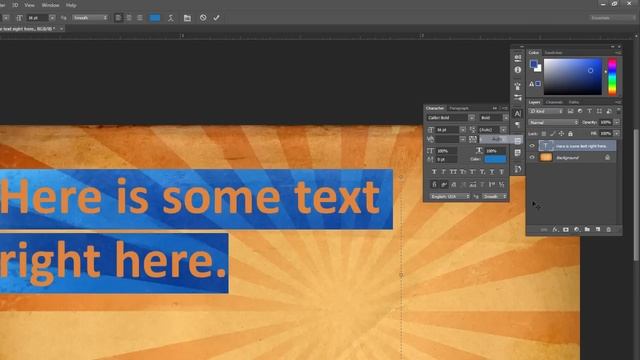This screenshot has width=640, height=360.
Task: Toggle Faux Italic in Character panel
Action: 444,172
